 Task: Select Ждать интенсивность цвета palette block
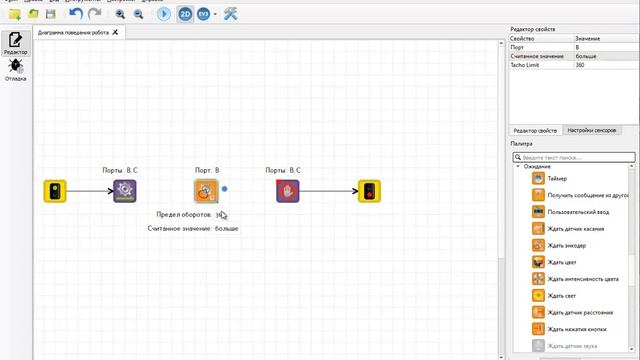[575, 279]
